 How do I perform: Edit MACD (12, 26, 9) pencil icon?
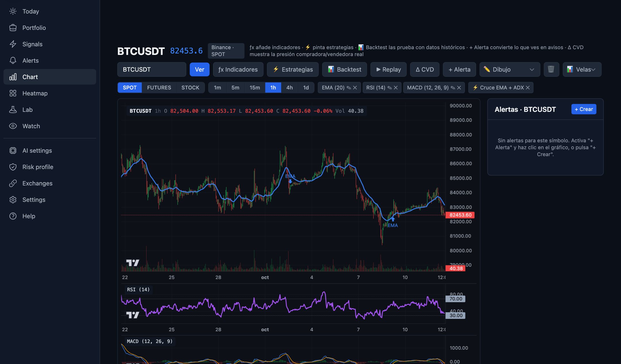[x=453, y=88]
